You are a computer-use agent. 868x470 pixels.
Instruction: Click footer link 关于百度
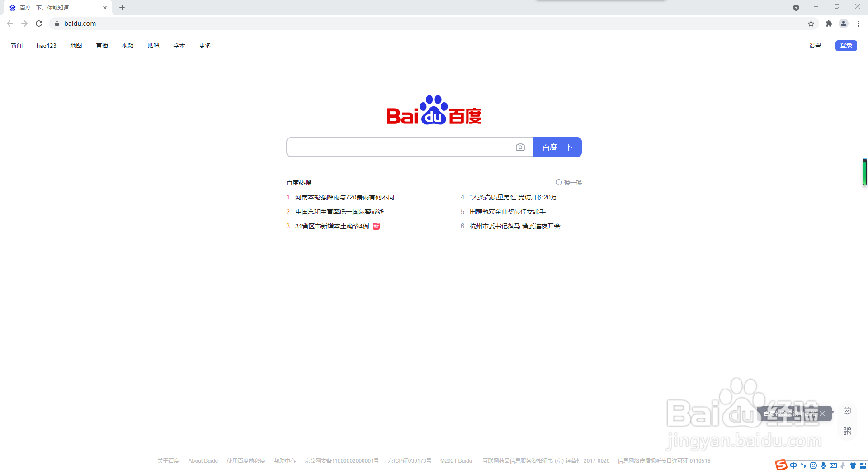click(x=168, y=461)
